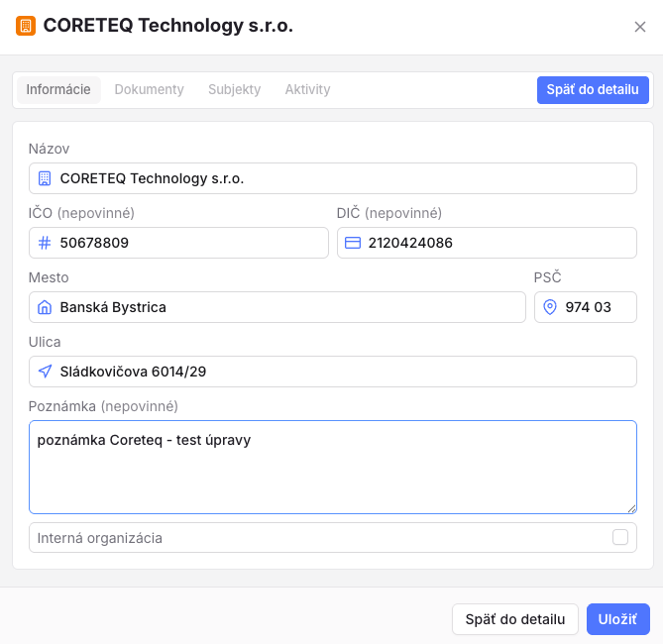Image resolution: width=663 pixels, height=644 pixels.
Task: Click the hash icon in IČO field
Action: tap(45, 243)
